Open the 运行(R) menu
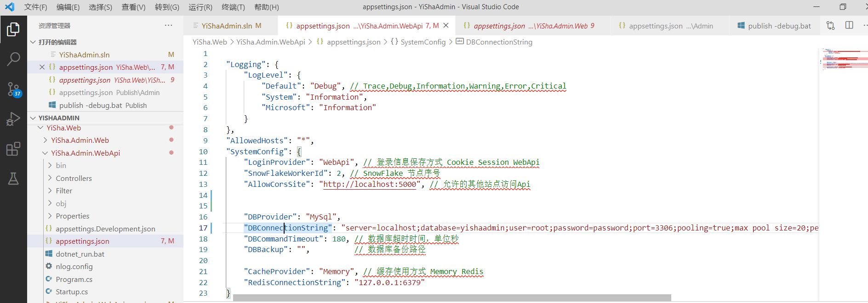868x303 pixels. [200, 7]
